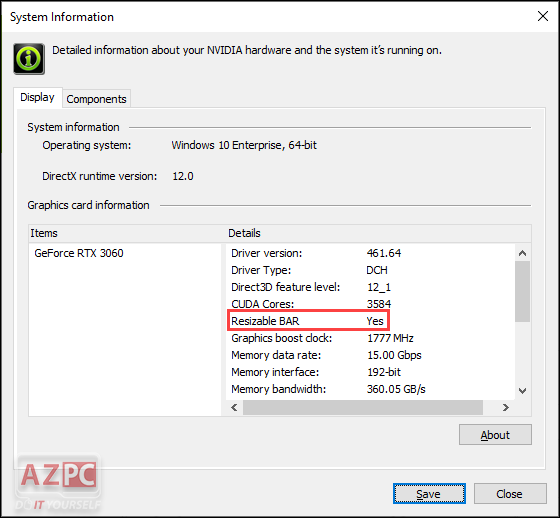The width and height of the screenshot is (560, 518).
Task: Select the CUDA Cores row
Action: (371, 304)
